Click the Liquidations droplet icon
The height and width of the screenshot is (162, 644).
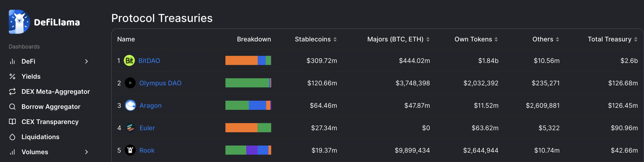(x=13, y=137)
